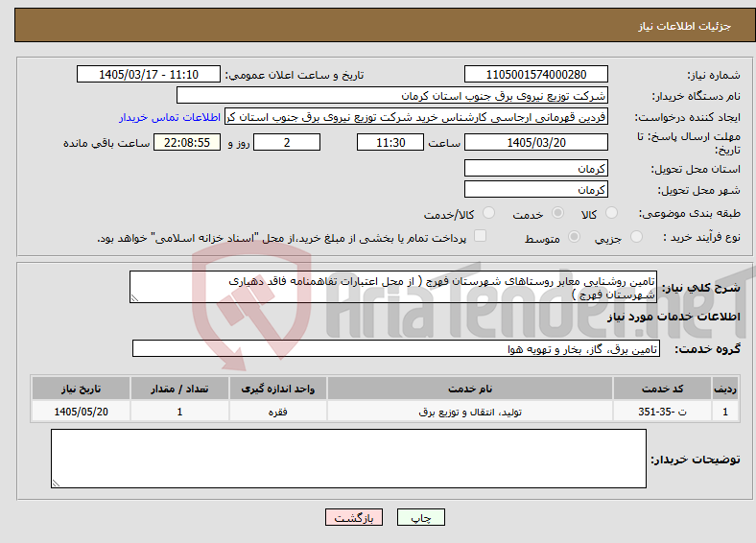Click the جزئیات اطلاعات نیاز header title

point(684,26)
